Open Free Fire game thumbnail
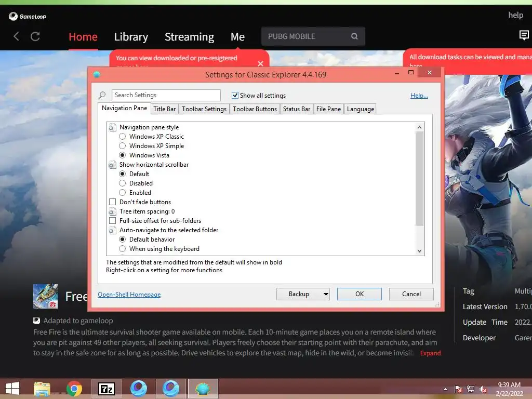The width and height of the screenshot is (532, 399). pos(46,296)
